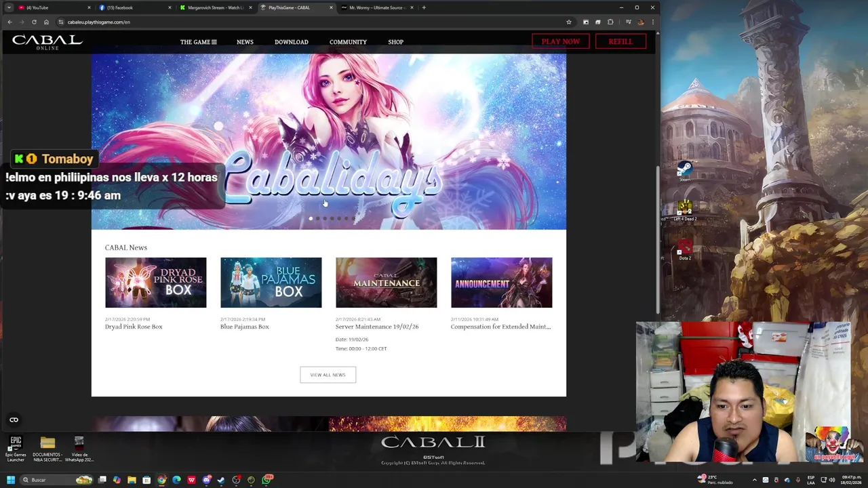
Task: Open Task View on the taskbar
Action: click(102, 480)
